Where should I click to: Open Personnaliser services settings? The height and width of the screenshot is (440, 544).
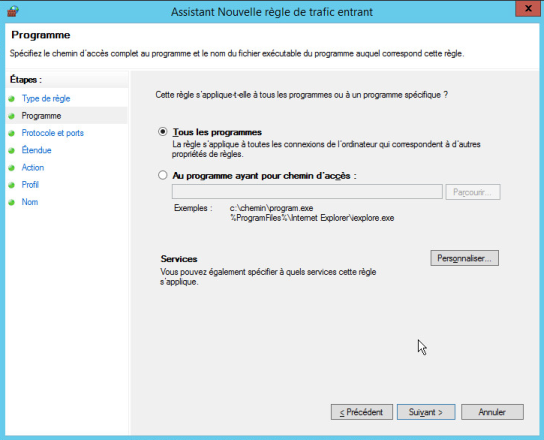pyautogui.click(x=465, y=258)
